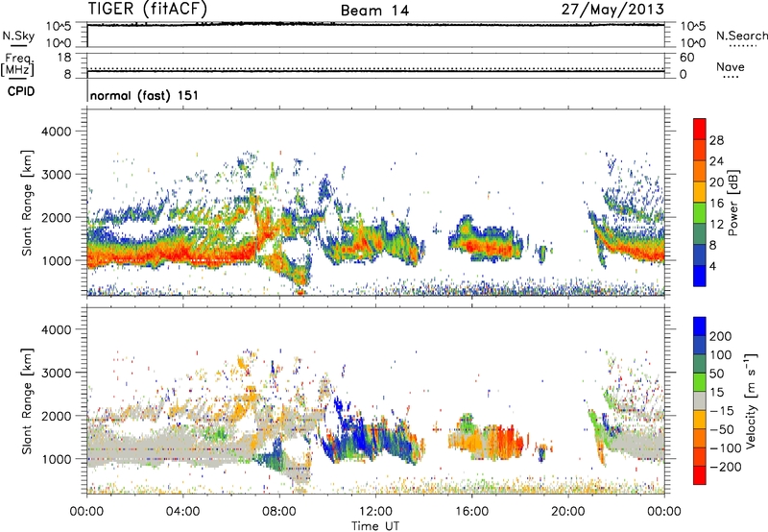This screenshot has width=768, height=532.
Task: Click the '20:00' time tick label
Action: [x=567, y=512]
